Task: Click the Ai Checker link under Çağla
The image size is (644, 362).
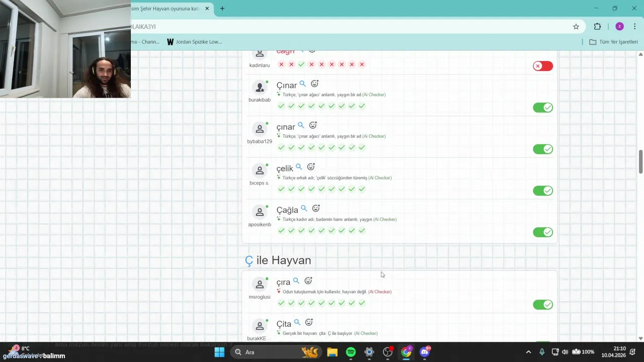Action: [385, 219]
